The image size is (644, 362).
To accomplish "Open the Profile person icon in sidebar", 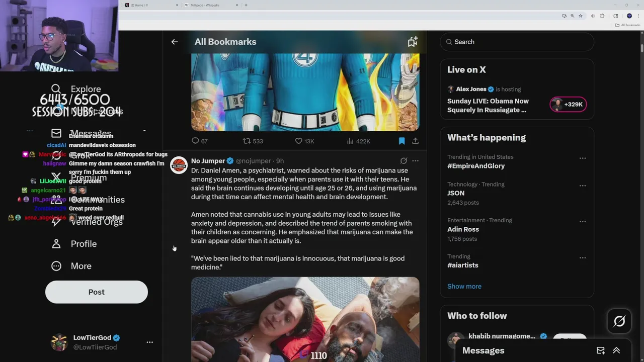I will (56, 244).
